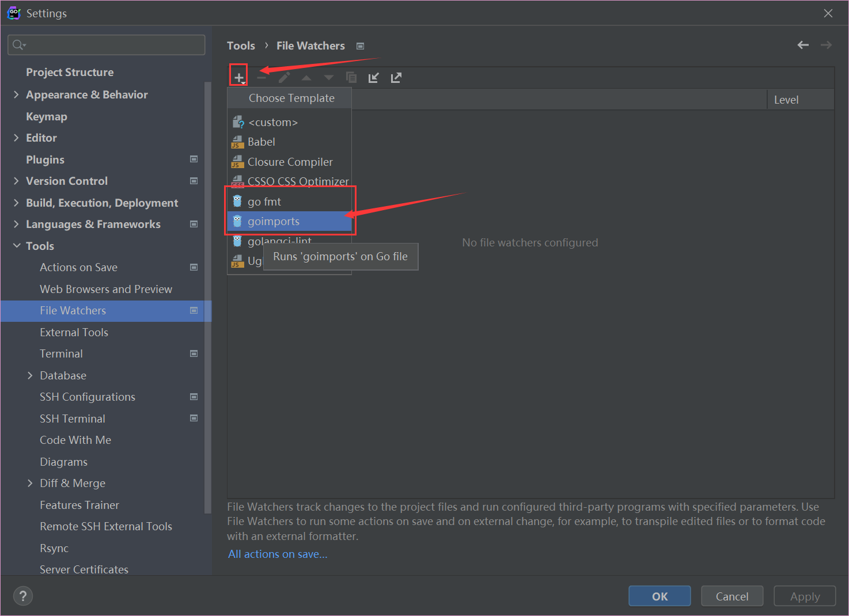This screenshot has height=616, width=849.
Task: Expand the Diff & Merge subsection
Action: point(30,483)
